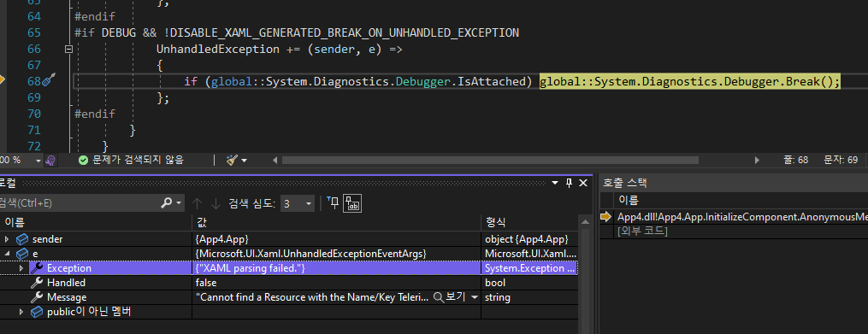Image resolution: width=868 pixels, height=334 pixels.
Task: Collapse the lambda block on line 66
Action: pos(68,50)
